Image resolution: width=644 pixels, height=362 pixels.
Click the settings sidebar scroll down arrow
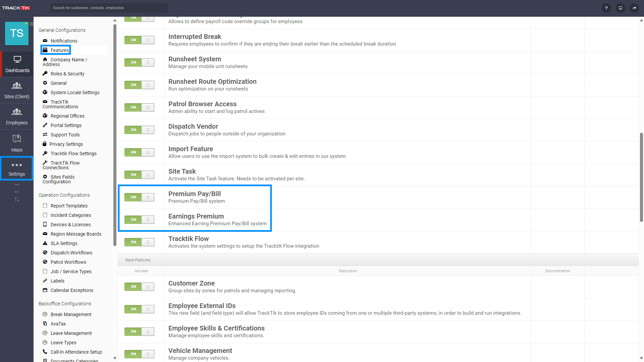click(x=115, y=358)
